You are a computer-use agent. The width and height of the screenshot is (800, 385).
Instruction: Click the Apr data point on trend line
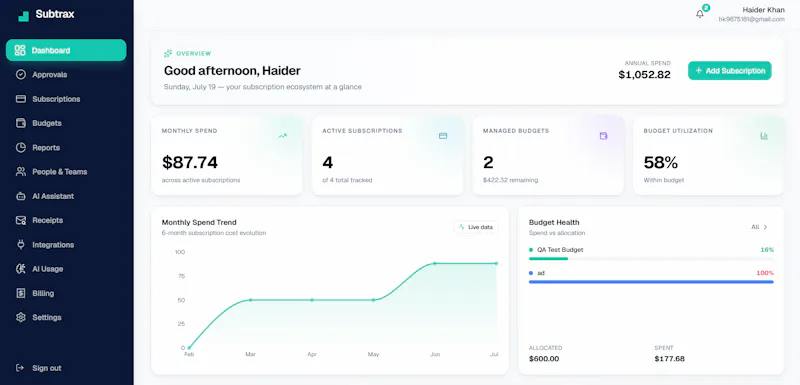click(312, 300)
